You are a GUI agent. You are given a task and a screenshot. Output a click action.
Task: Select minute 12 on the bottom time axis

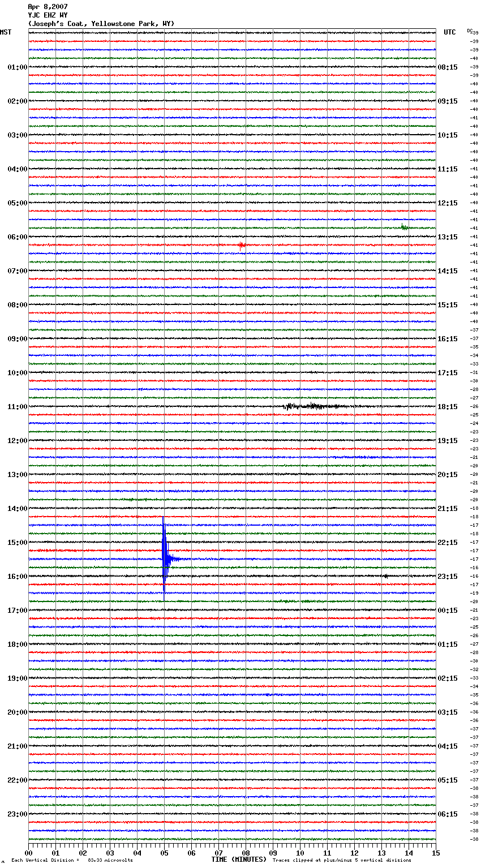coord(354,853)
